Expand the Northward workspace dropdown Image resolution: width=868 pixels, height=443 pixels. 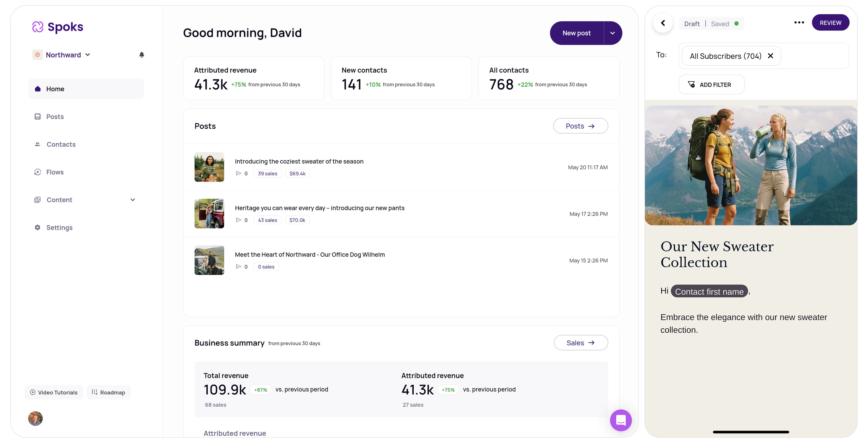tap(88, 54)
